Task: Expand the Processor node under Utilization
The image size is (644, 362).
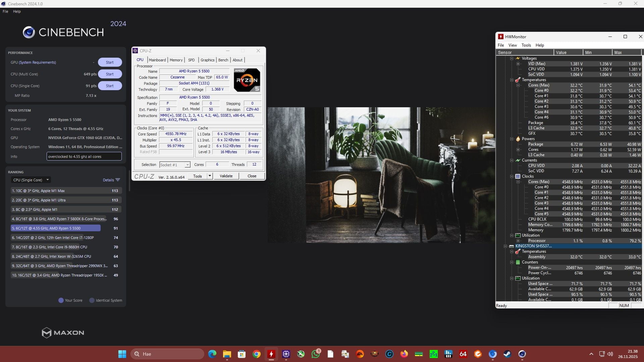Action: [518, 241]
